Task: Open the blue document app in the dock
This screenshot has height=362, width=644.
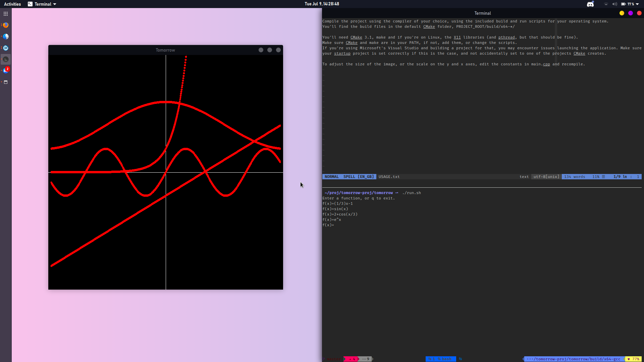Action: coord(6,48)
